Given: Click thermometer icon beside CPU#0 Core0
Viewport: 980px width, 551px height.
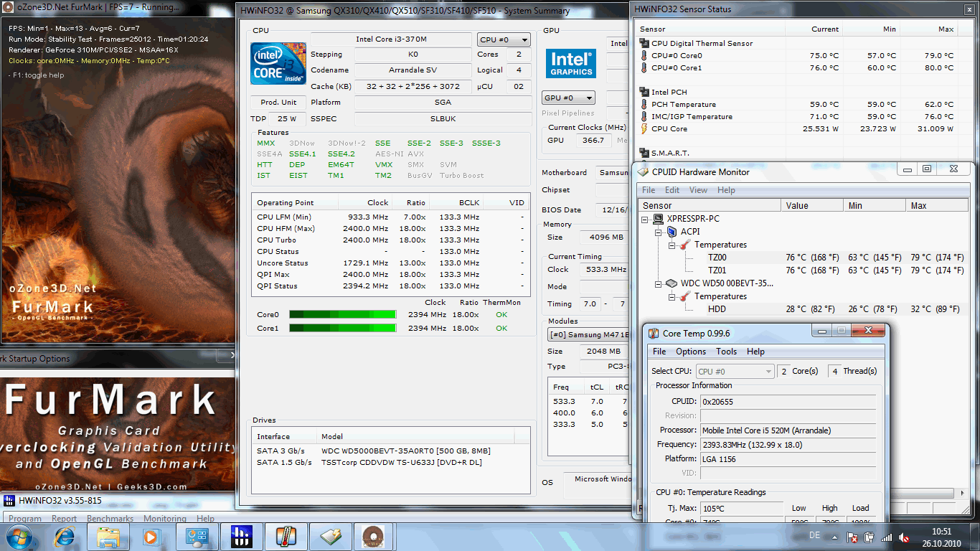Looking at the screenshot, I should (x=644, y=55).
